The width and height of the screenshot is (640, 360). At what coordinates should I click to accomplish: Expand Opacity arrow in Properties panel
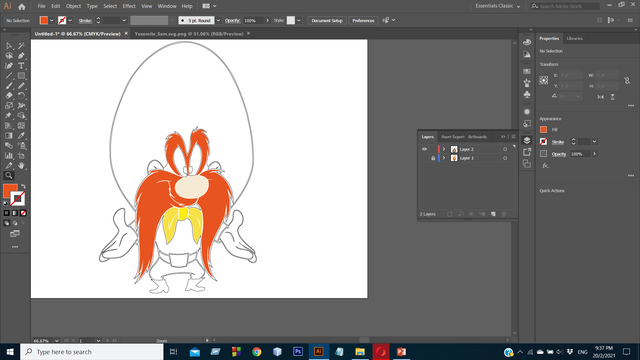pos(594,154)
